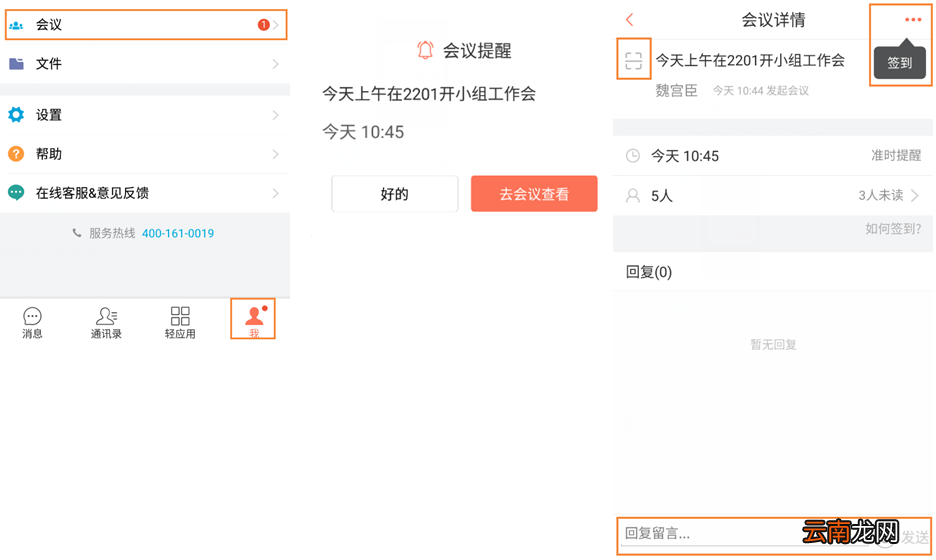Select the 5人 attendee count
Image resolution: width=936 pixels, height=560 pixels.
pyautogui.click(x=661, y=196)
